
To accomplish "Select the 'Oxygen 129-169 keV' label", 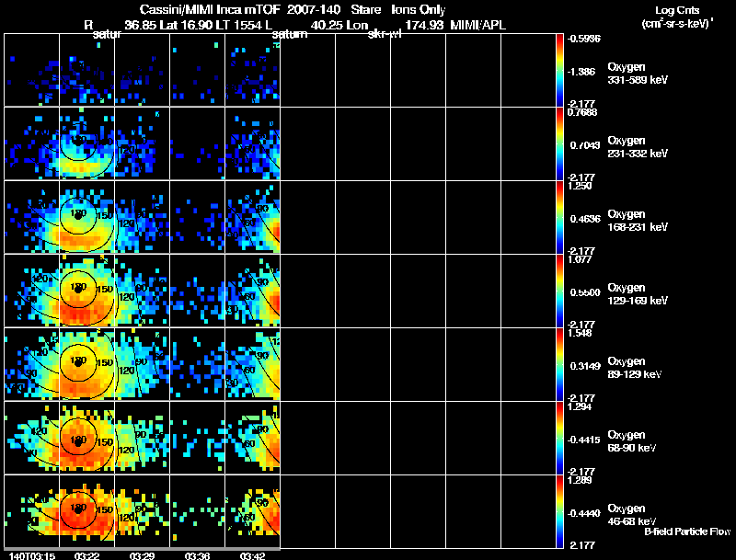I will (x=638, y=294).
